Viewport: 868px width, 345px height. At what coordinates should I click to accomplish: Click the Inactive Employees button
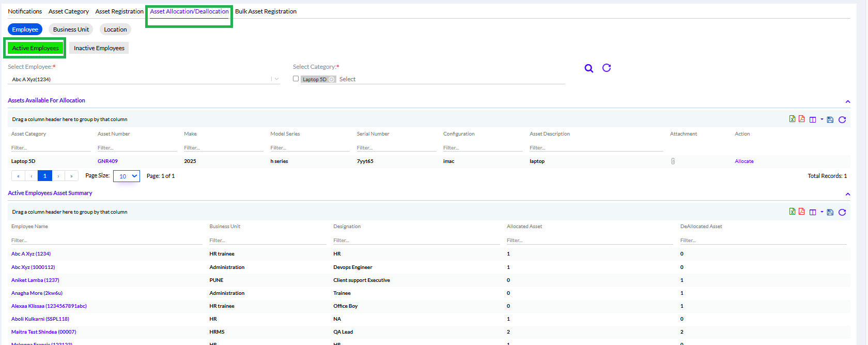(x=99, y=48)
